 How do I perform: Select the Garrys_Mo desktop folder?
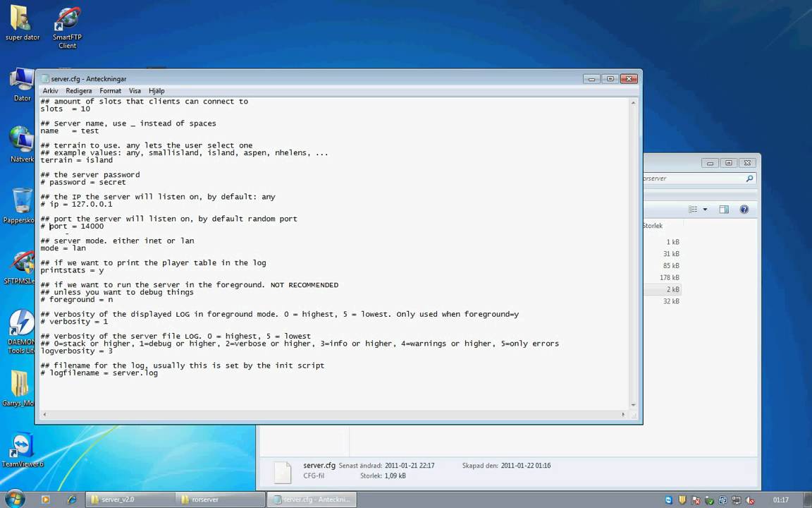(20, 389)
